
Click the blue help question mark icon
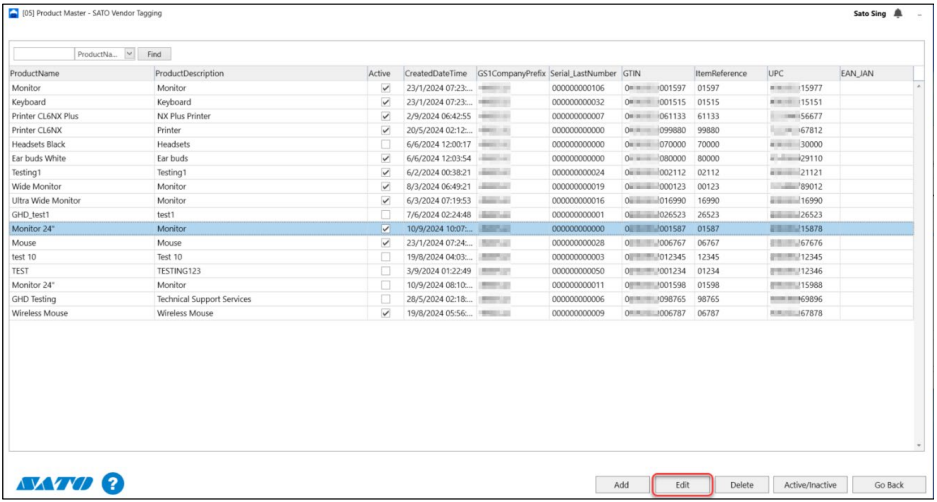coord(112,484)
